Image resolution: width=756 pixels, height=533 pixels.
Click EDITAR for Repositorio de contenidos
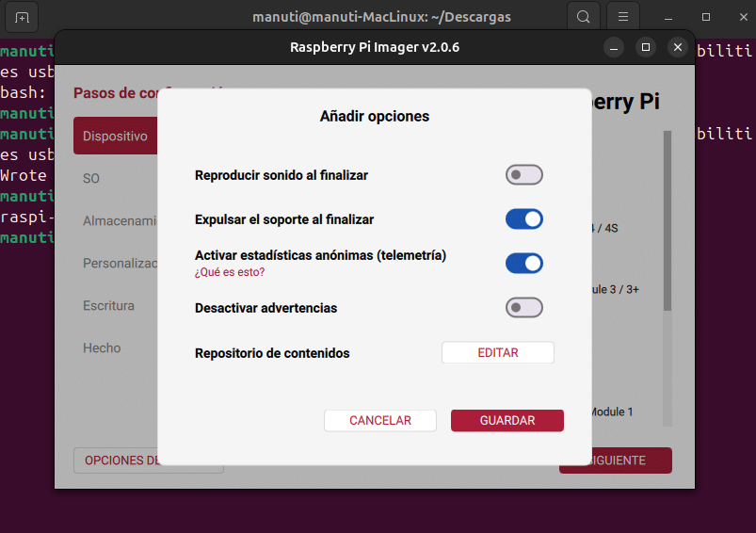click(x=498, y=352)
